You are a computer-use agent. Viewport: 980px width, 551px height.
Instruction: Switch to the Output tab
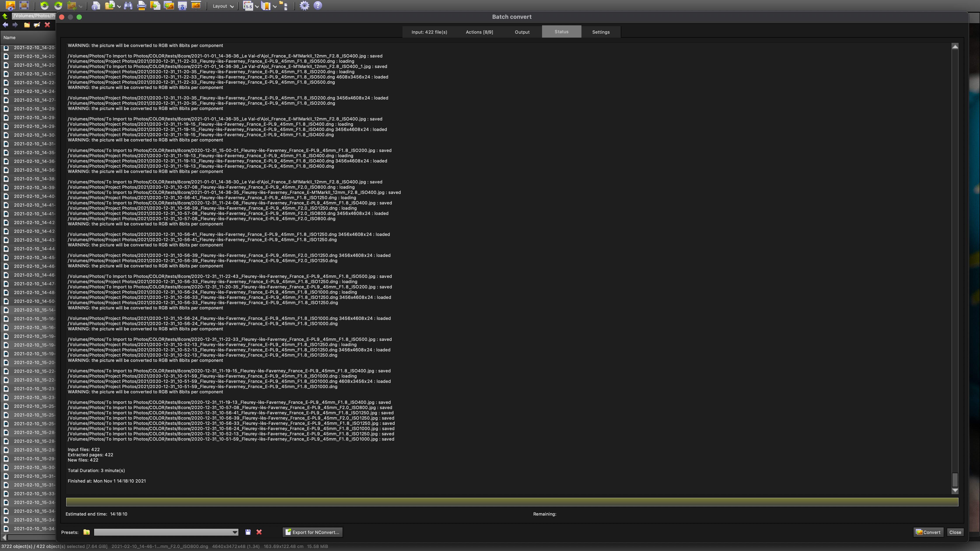point(522,32)
